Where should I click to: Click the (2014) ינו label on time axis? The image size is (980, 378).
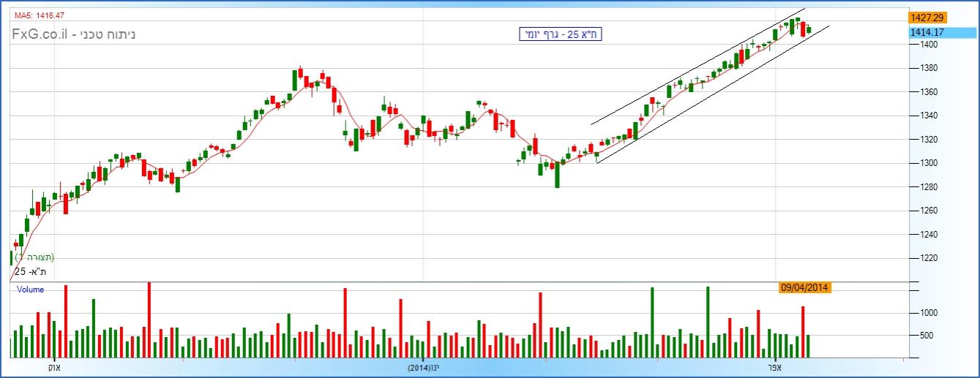pyautogui.click(x=423, y=367)
